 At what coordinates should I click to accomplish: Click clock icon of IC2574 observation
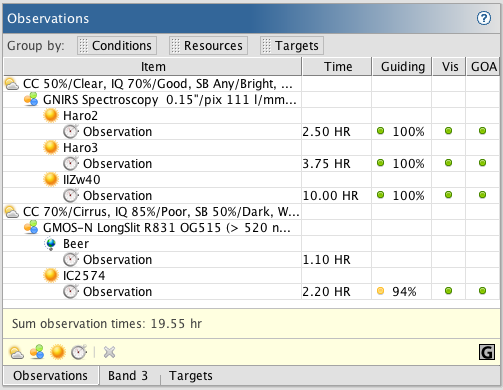click(71, 291)
